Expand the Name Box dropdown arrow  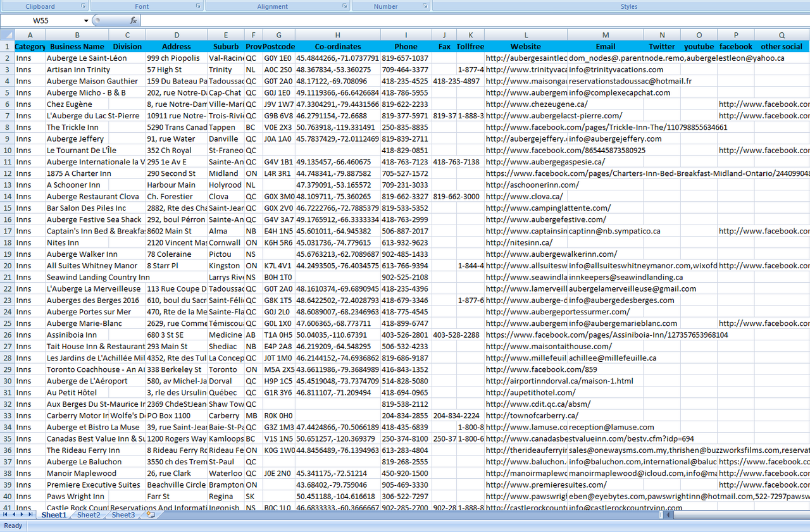click(x=87, y=20)
